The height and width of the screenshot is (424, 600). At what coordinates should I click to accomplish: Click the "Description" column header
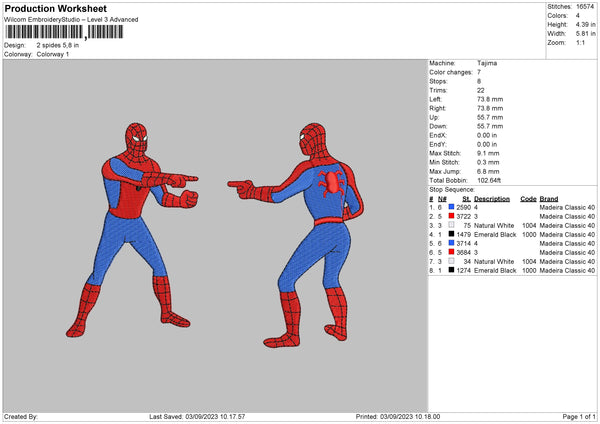pos(492,199)
